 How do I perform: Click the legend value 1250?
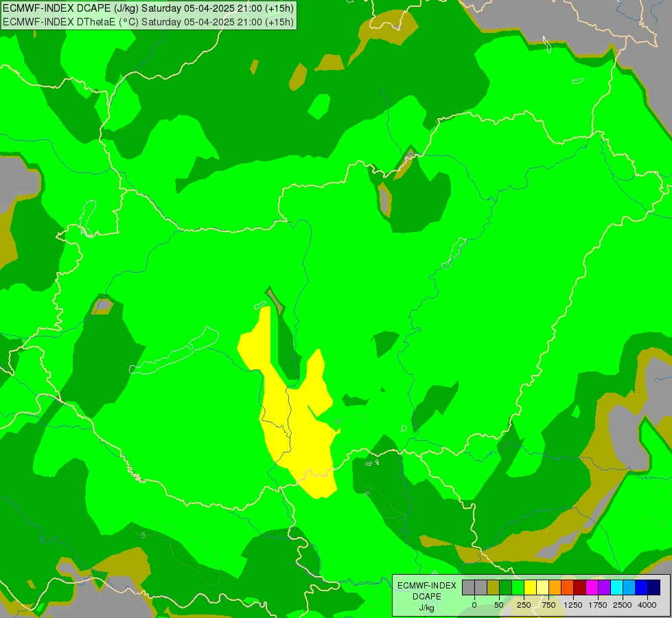(x=573, y=605)
